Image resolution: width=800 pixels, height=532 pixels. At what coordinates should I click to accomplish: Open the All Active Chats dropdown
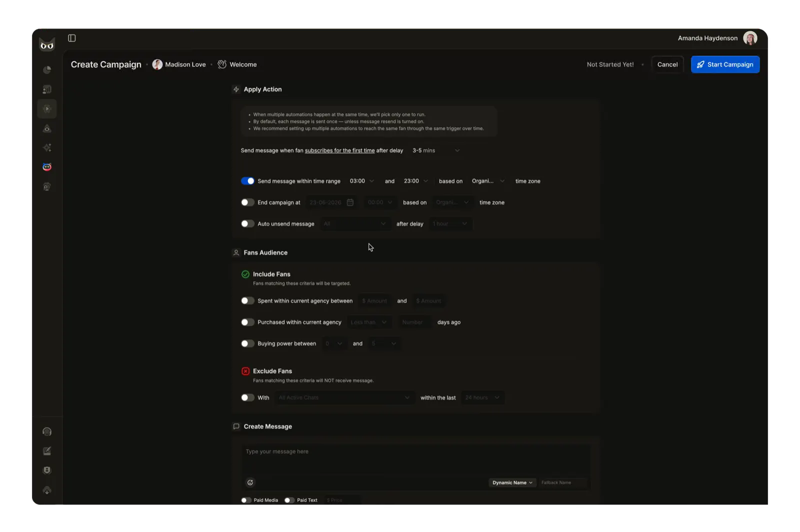pos(344,398)
